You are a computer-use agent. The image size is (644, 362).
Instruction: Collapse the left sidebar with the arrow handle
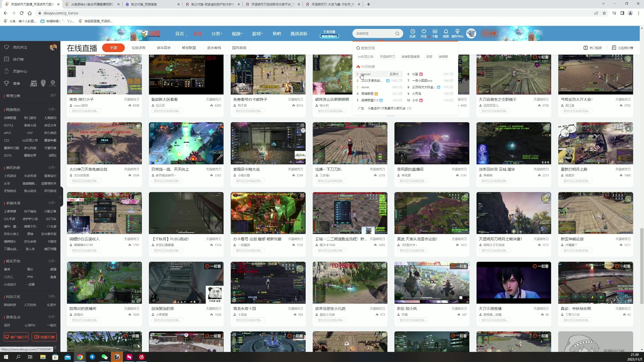coord(61,197)
